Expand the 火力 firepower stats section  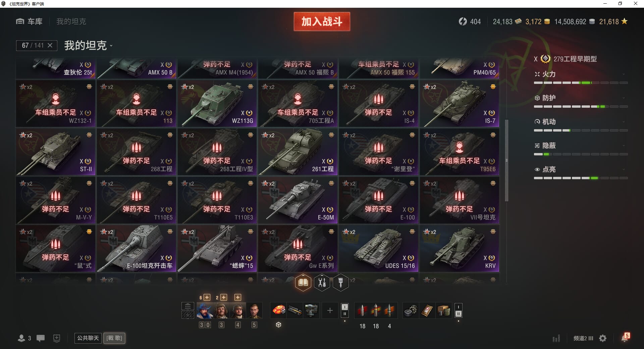(581, 74)
